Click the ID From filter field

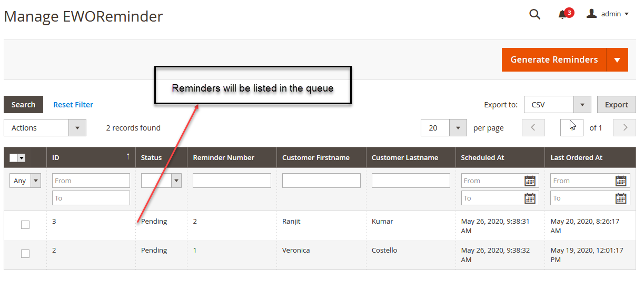point(91,181)
